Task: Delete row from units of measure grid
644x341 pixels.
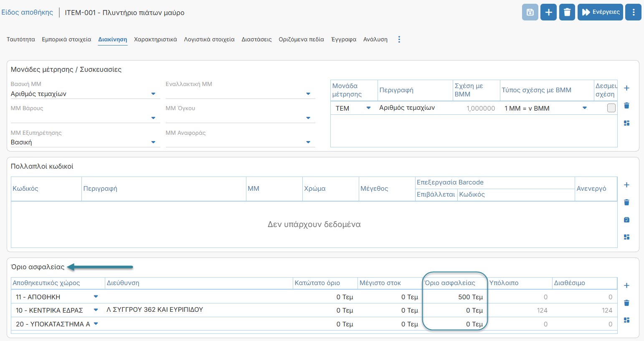Action: click(x=626, y=106)
